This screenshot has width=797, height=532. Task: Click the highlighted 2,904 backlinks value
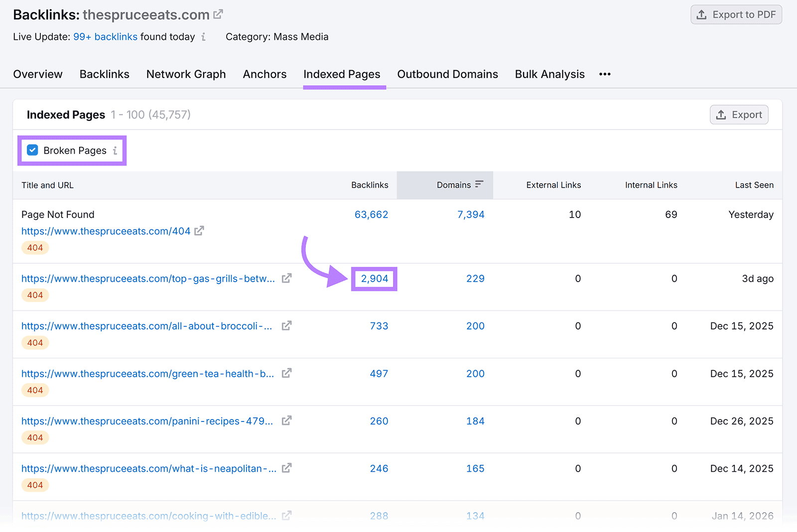pyautogui.click(x=374, y=279)
